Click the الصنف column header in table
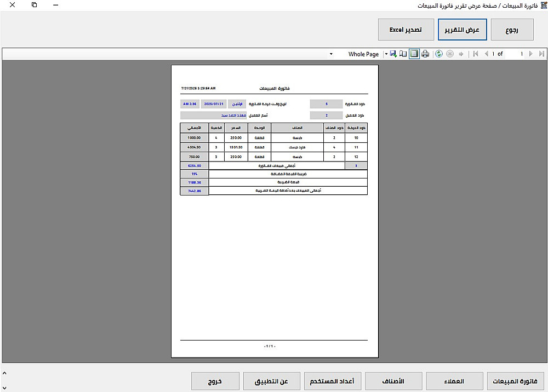 (x=297, y=128)
